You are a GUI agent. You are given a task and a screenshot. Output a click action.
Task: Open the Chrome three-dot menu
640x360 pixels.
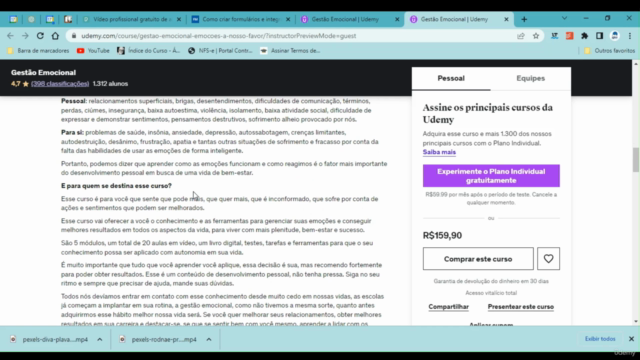630,36
